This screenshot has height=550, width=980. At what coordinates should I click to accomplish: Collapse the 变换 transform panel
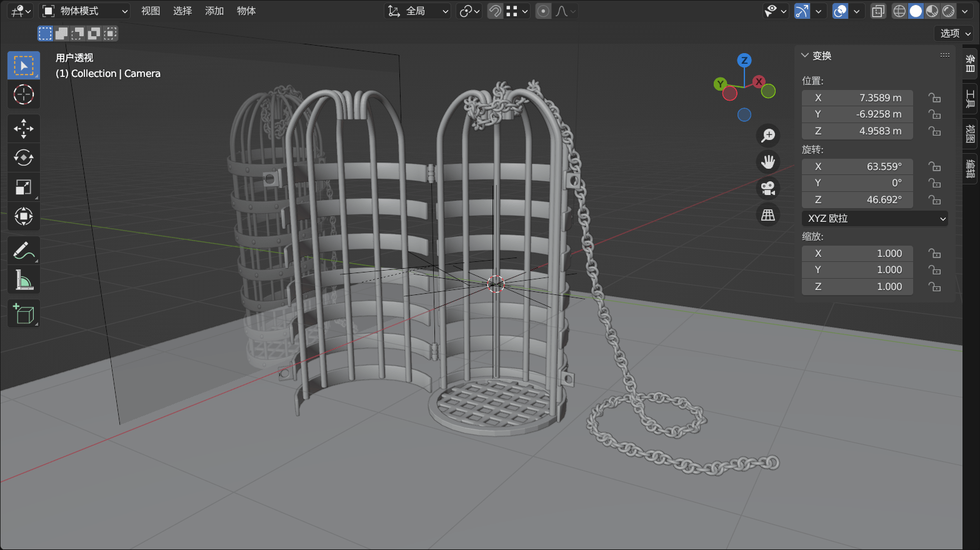(805, 56)
